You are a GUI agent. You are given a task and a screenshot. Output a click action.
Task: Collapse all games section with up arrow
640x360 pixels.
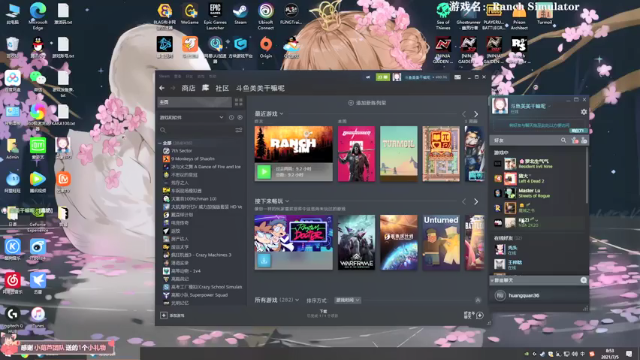(478, 300)
